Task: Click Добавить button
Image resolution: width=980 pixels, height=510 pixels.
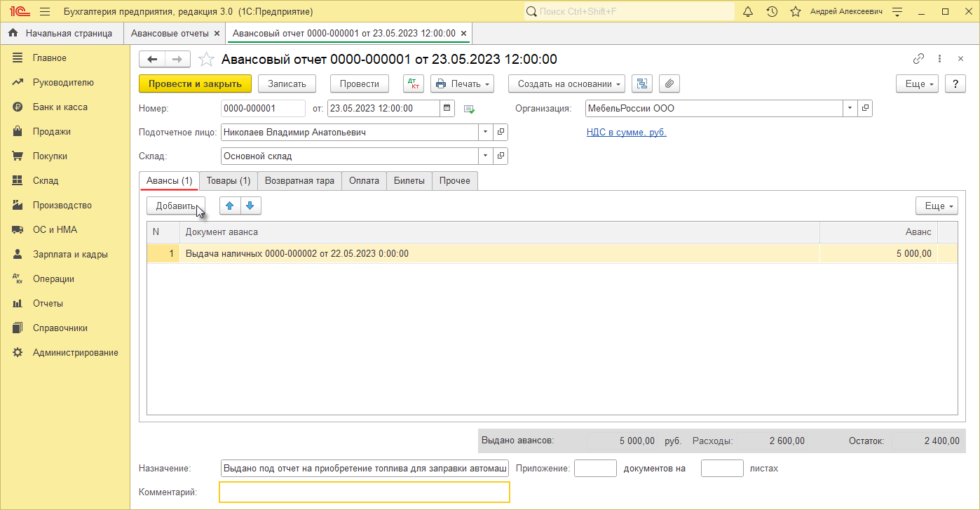Action: (176, 206)
